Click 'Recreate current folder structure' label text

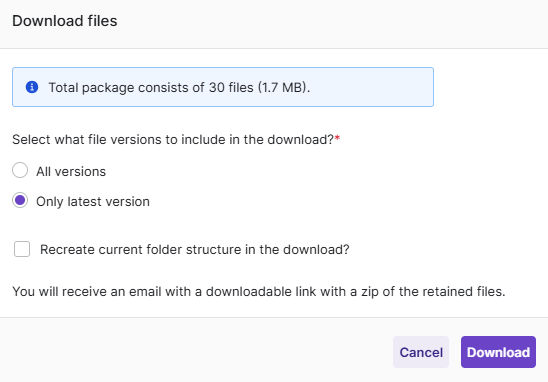coord(195,250)
